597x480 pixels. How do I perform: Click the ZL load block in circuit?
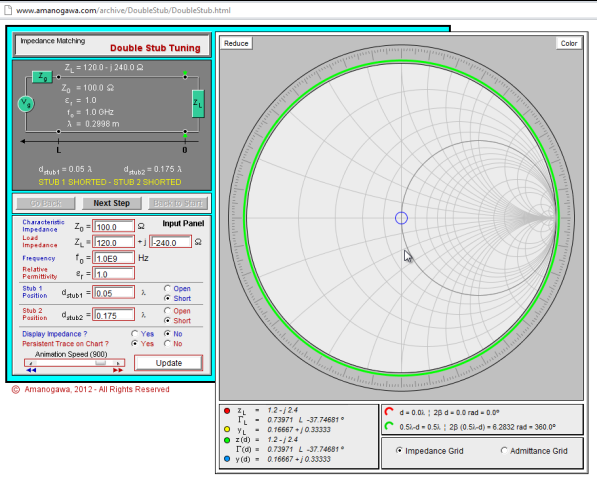[198, 104]
